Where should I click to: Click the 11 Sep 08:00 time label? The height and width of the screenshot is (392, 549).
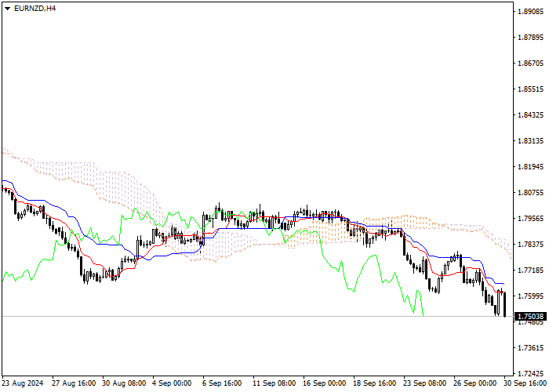pyautogui.click(x=274, y=383)
